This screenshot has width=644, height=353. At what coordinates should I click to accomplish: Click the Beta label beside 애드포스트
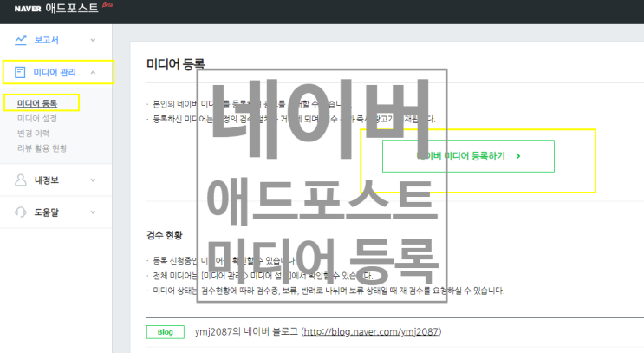[x=107, y=4]
